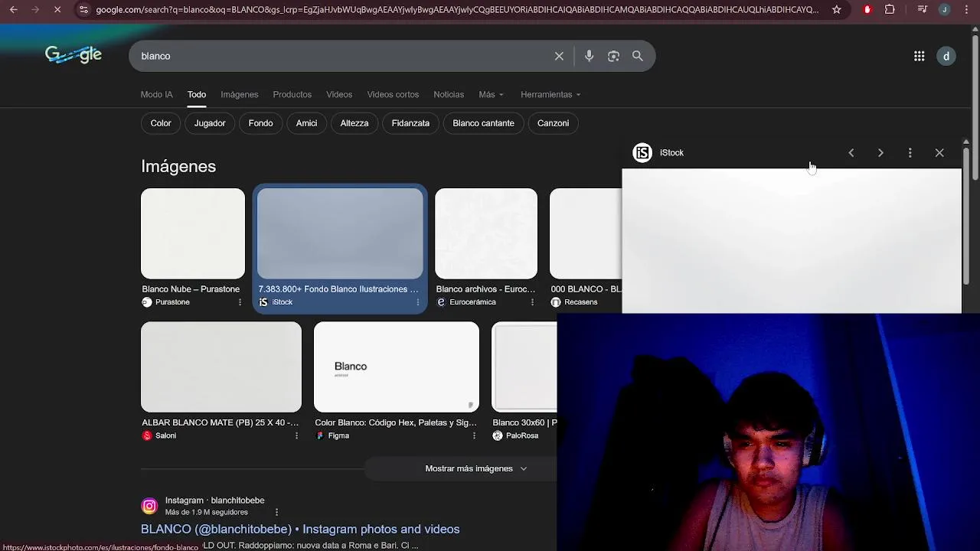Open options for Instagram blanchitobebe result
980x551 pixels.
tap(276, 512)
